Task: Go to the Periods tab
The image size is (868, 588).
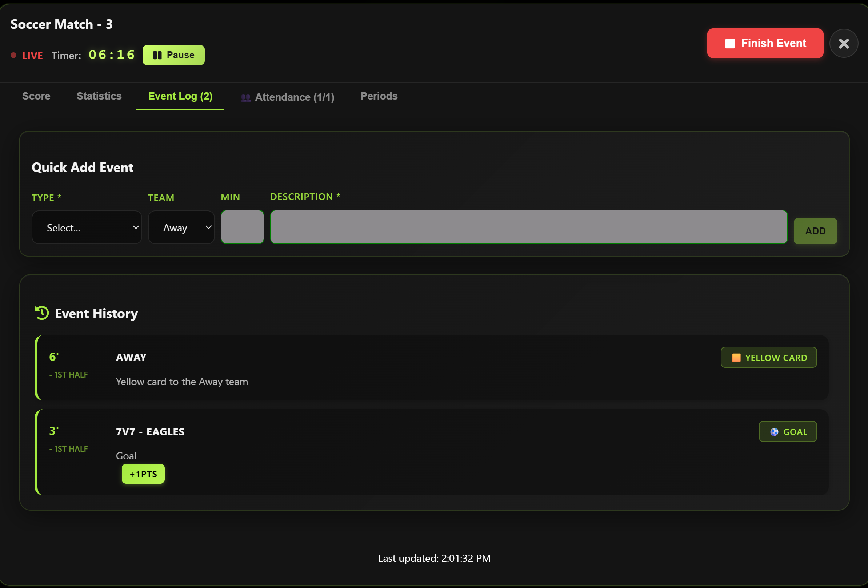Action: click(x=379, y=96)
